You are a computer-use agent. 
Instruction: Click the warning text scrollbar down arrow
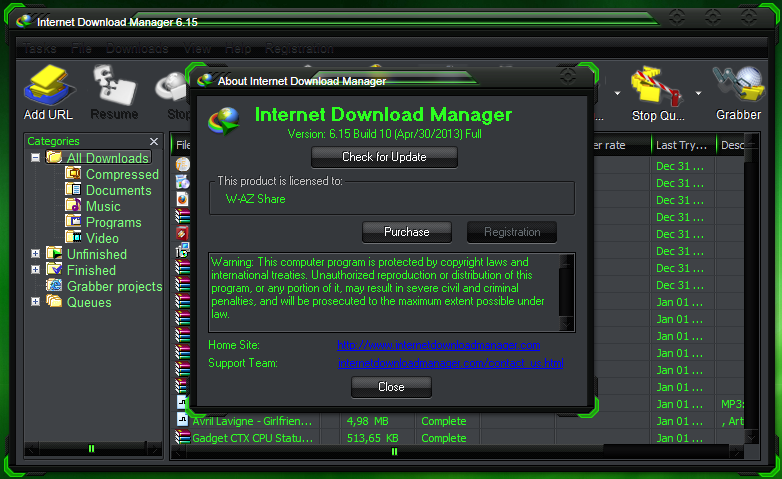pyautogui.click(x=566, y=324)
